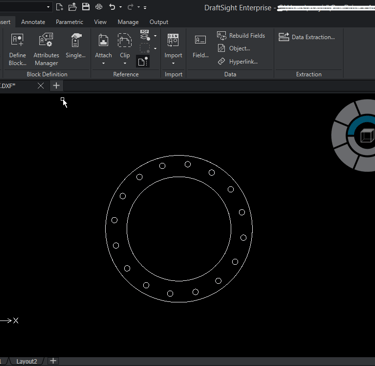This screenshot has width=375, height=366.
Task: Open the redo history dropdown arrow
Action: [139, 7]
